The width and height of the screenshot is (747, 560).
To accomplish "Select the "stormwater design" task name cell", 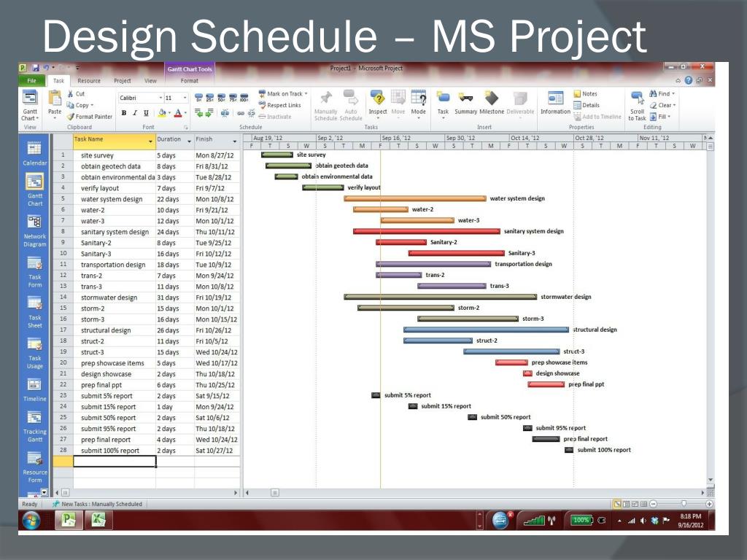I will tap(115, 297).
